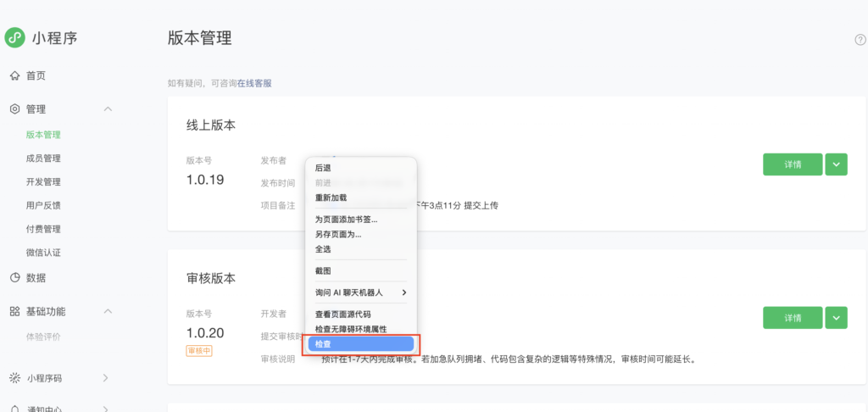Select 查看页面源代码 from context menu
Viewport: 868px width, 412px height.
point(342,315)
